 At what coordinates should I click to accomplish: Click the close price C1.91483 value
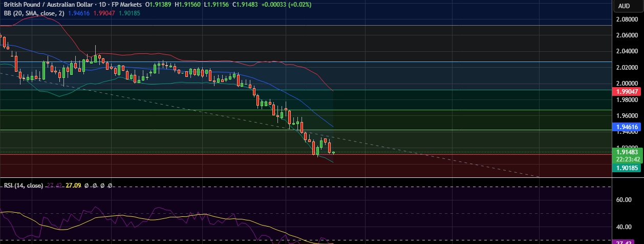(245, 4)
